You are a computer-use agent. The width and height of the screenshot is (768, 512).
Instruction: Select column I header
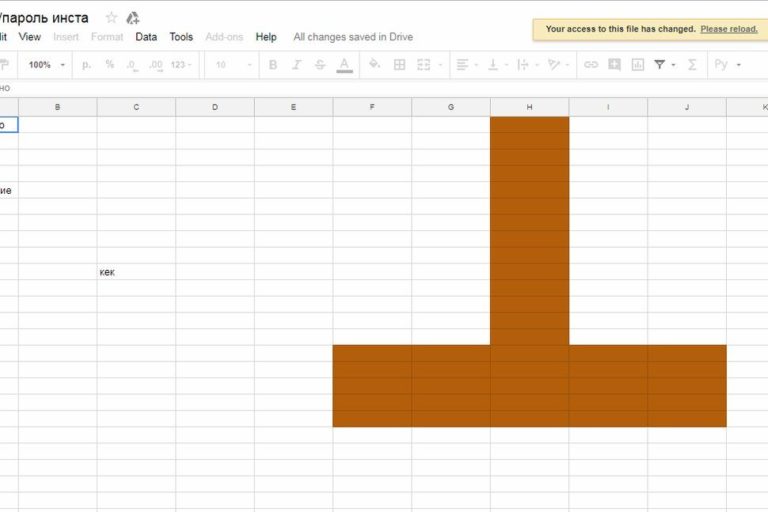pos(608,107)
